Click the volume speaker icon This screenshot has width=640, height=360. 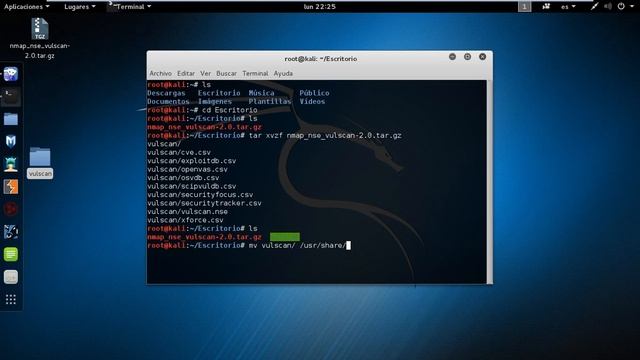[608, 7]
